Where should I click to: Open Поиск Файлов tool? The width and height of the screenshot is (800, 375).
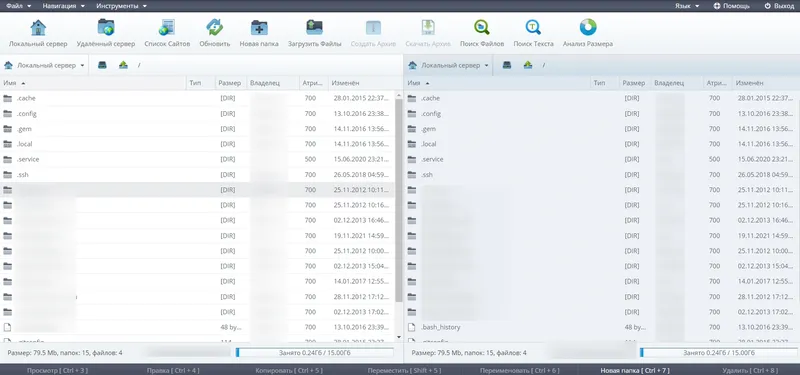click(x=482, y=34)
